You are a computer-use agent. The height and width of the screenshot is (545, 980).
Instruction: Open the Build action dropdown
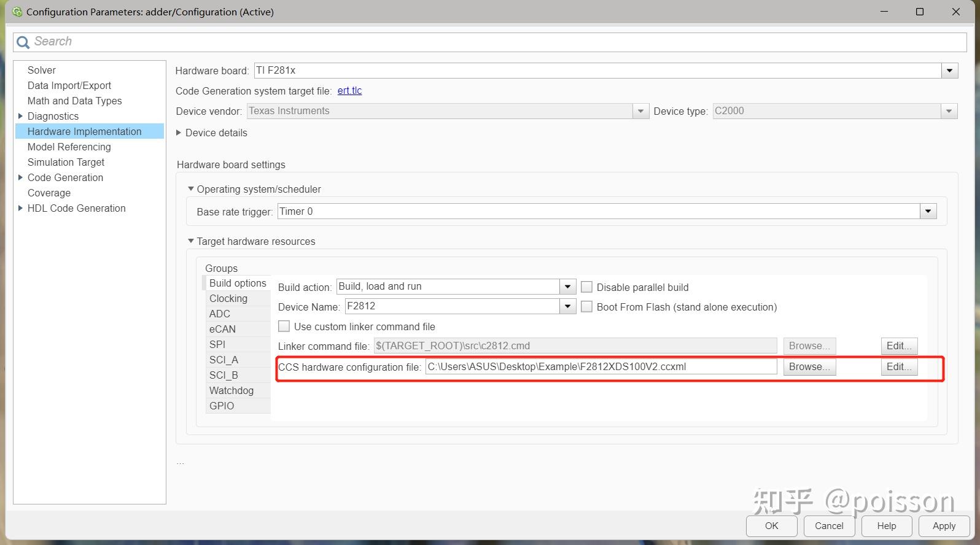tap(568, 287)
